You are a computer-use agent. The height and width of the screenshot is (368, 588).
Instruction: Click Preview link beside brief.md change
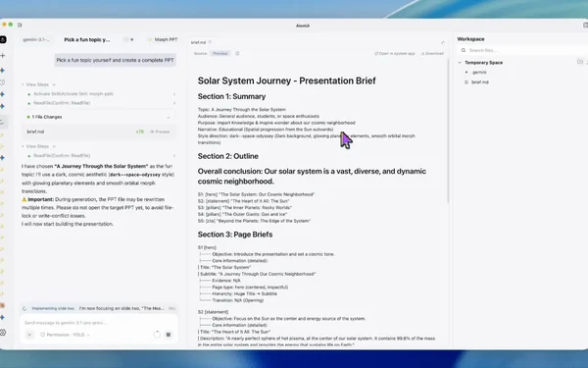tap(160, 131)
